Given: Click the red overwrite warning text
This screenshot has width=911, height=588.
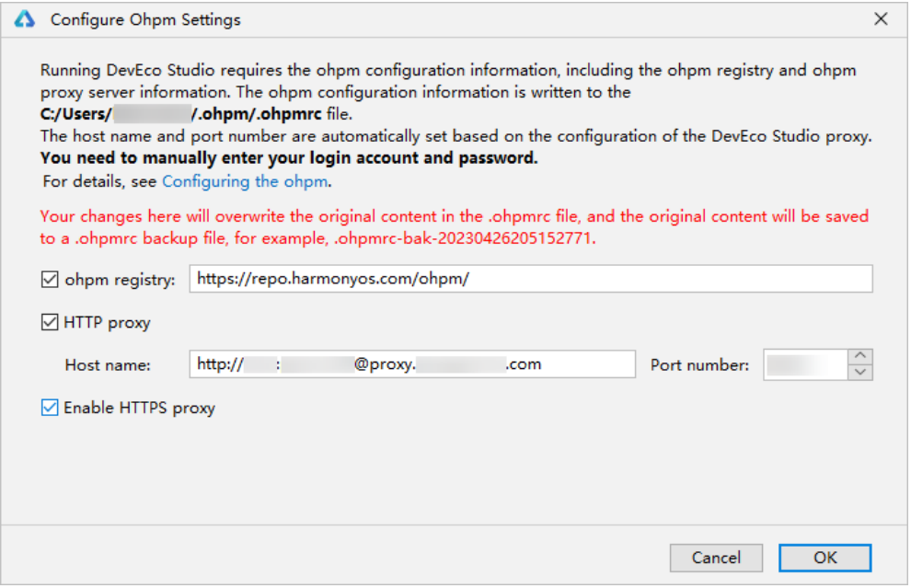Looking at the screenshot, I should 455,227.
